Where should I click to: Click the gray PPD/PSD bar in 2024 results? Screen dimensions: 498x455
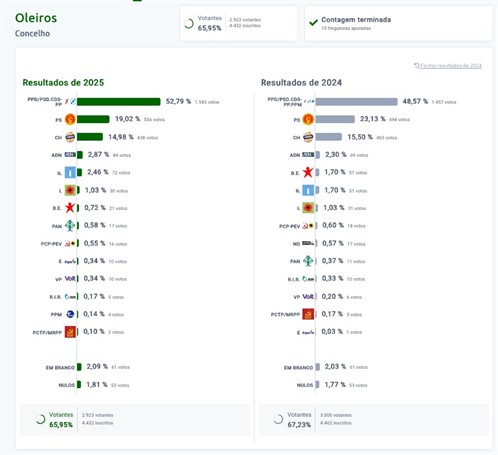pyautogui.click(x=356, y=101)
